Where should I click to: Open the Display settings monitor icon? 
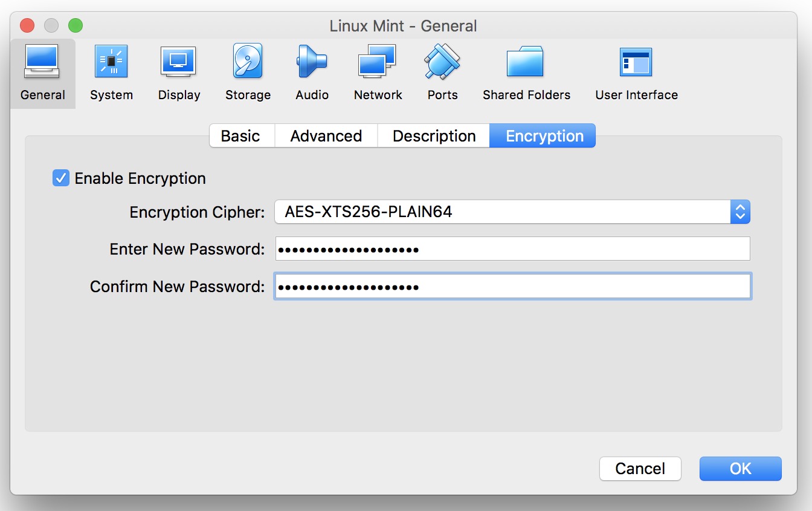coord(178,62)
